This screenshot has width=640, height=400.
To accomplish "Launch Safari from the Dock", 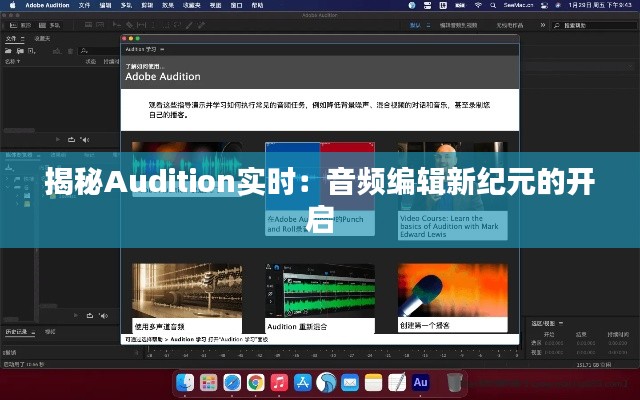I will coord(232,382).
